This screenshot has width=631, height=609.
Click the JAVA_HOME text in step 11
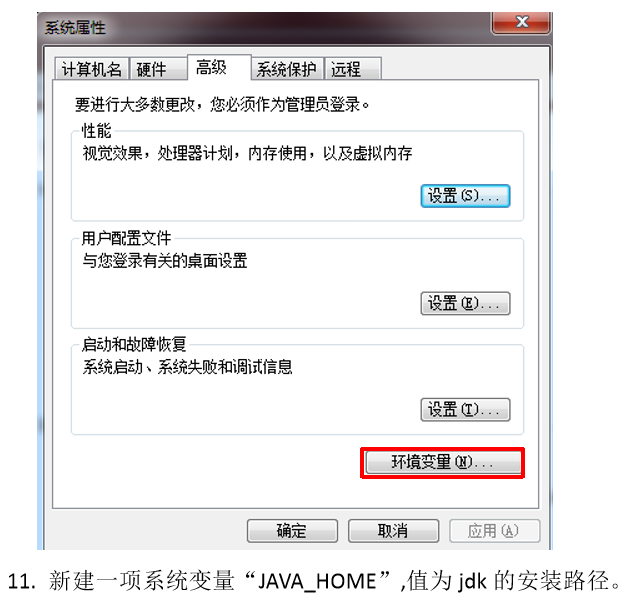coord(317,581)
